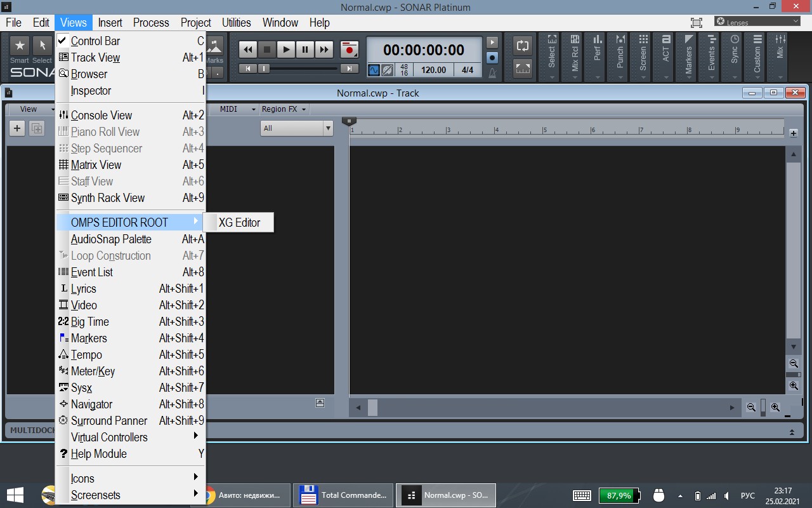This screenshot has width=812, height=508.
Task: Zoom in vertically on track pane
Action: [794, 385]
